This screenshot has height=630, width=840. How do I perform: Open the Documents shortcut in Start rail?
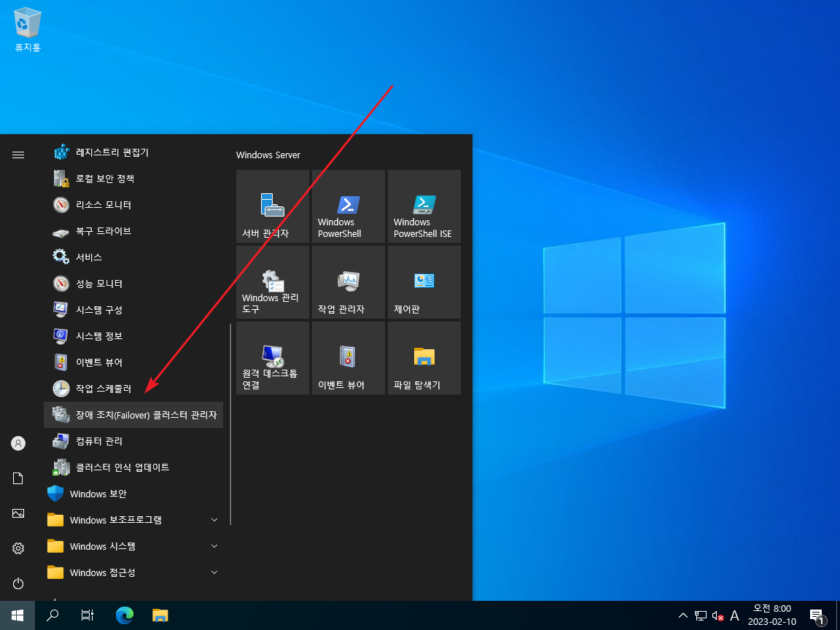pyautogui.click(x=18, y=478)
